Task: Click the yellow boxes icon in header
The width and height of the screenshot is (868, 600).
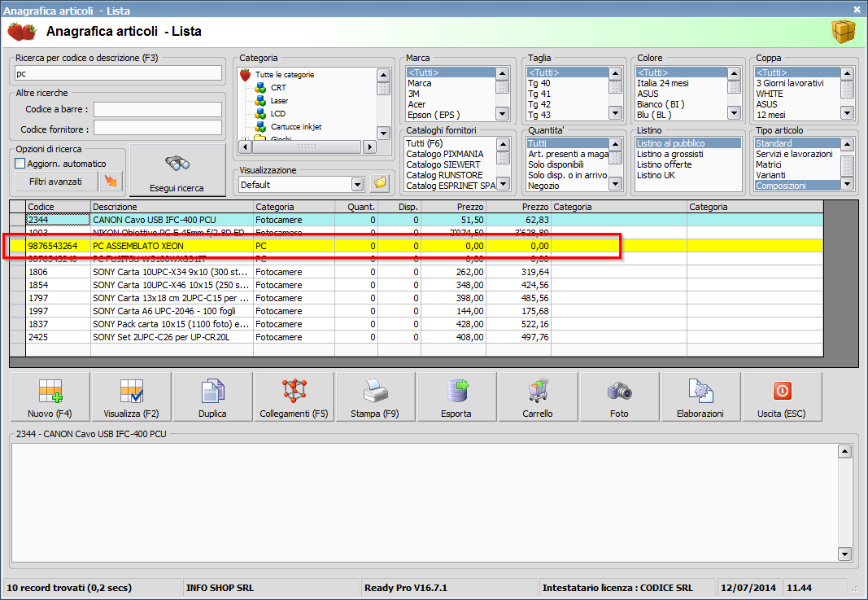Action: point(843,32)
